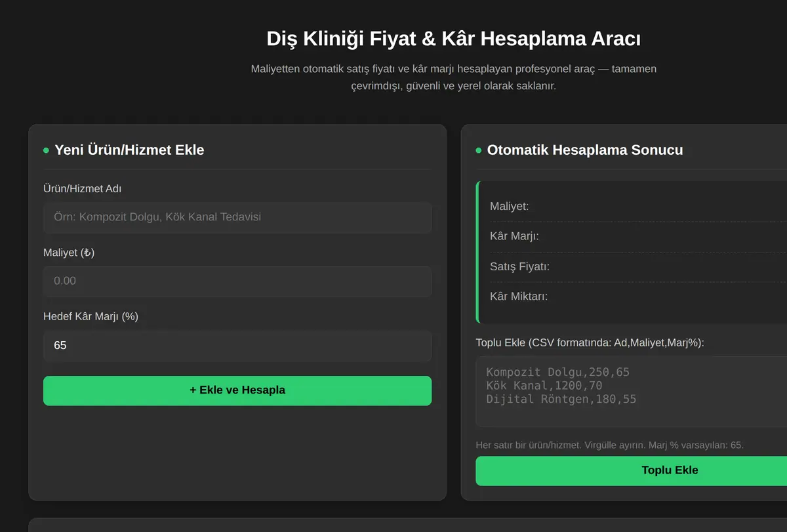The width and height of the screenshot is (787, 532).
Task: Click the Toplu Ekle CSV format label
Action: pos(590,342)
